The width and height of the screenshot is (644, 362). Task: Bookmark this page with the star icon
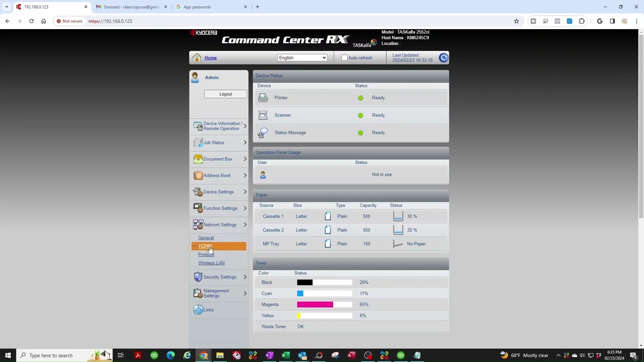(516, 21)
